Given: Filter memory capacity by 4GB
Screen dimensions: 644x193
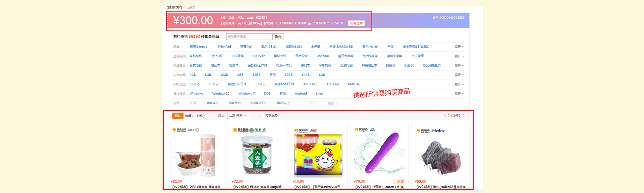Looking at the screenshot, I should pos(193,75).
